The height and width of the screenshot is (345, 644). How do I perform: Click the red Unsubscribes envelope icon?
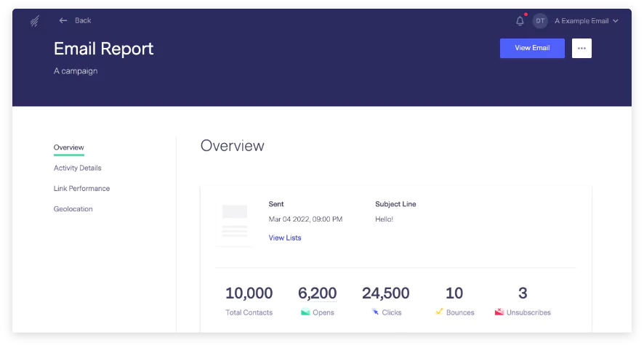click(499, 312)
